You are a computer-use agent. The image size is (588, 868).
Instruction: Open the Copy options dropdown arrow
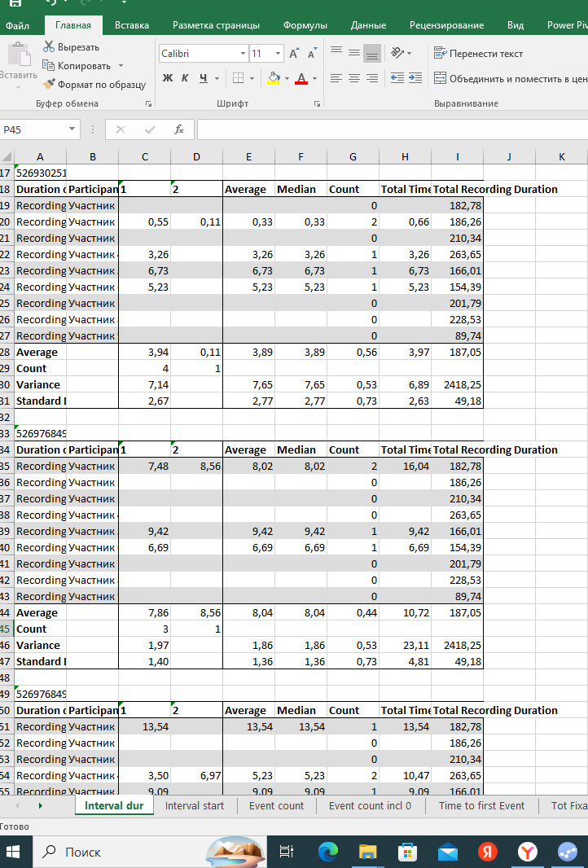coord(121,66)
